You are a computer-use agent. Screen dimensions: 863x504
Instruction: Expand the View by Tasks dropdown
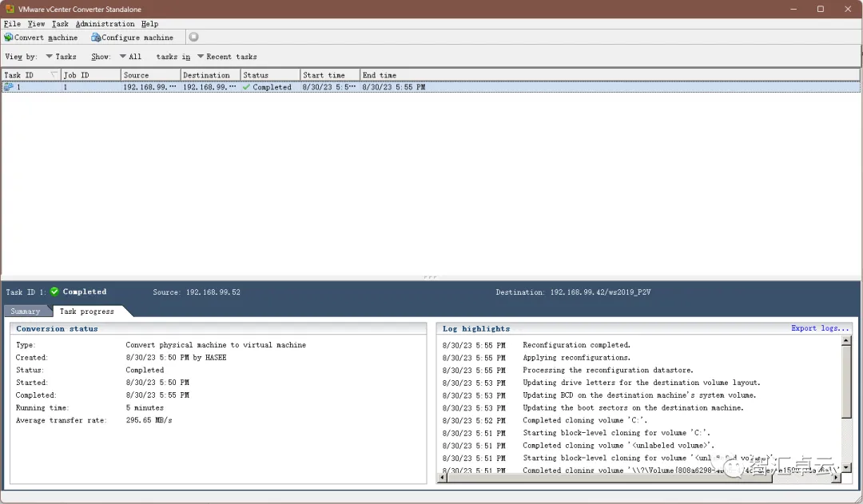point(61,57)
